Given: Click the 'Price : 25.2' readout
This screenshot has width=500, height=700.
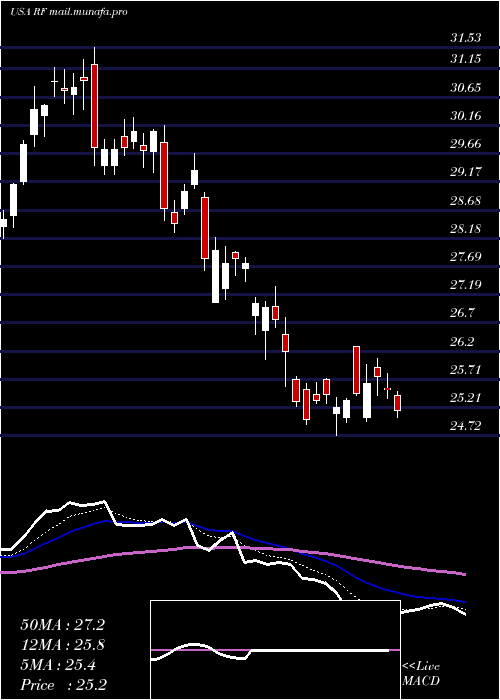Looking at the screenshot, I should pos(63,685).
